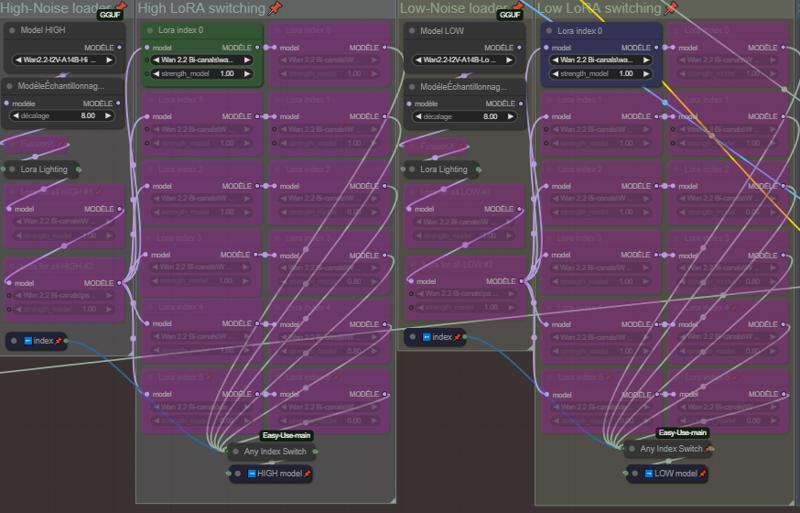The width and height of the screenshot is (800, 513).
Task: Click the GGUF badge above Model LOW node
Action: (x=510, y=15)
